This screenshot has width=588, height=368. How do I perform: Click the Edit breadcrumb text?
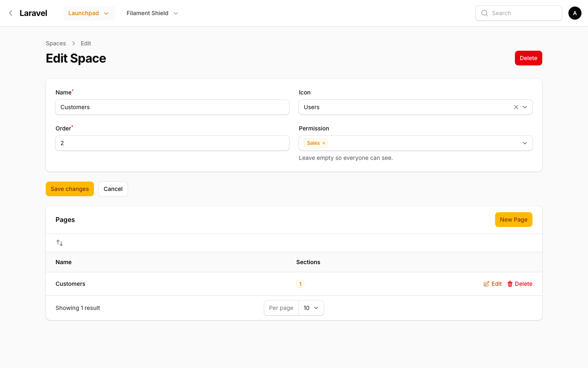[x=86, y=43]
